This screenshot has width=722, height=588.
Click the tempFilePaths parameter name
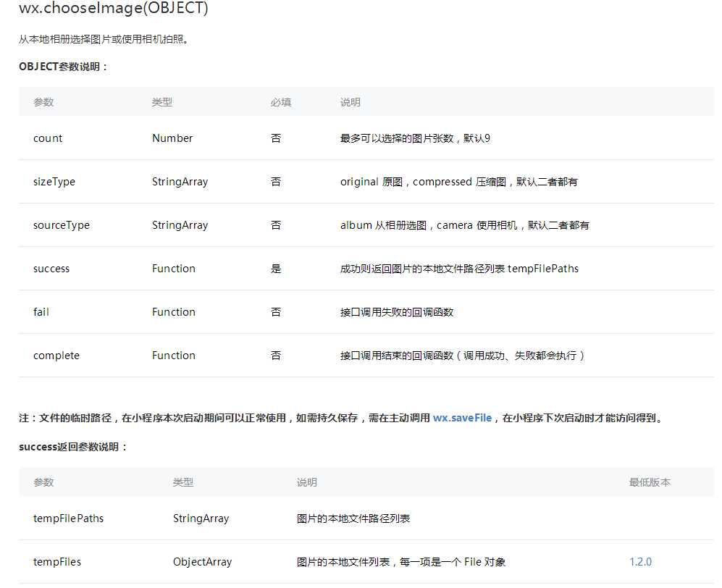pos(68,518)
